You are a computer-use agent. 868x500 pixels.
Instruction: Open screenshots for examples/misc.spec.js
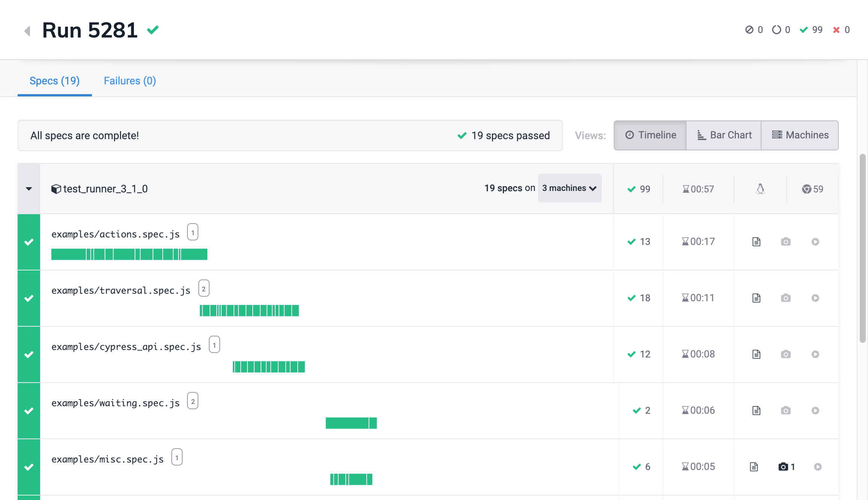(784, 466)
